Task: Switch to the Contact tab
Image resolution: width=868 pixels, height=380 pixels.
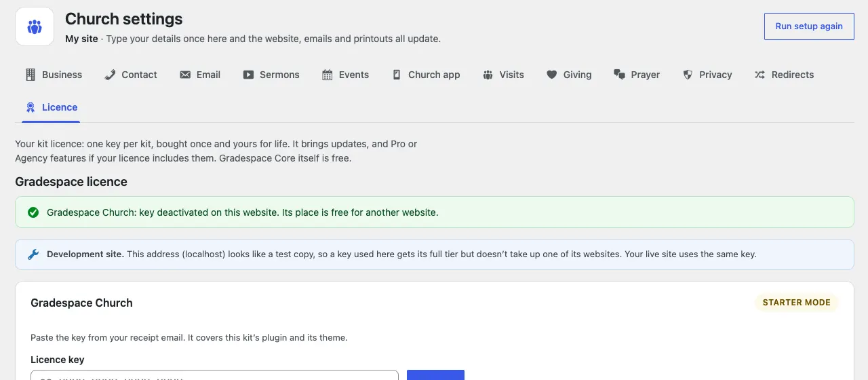Action: (x=131, y=75)
